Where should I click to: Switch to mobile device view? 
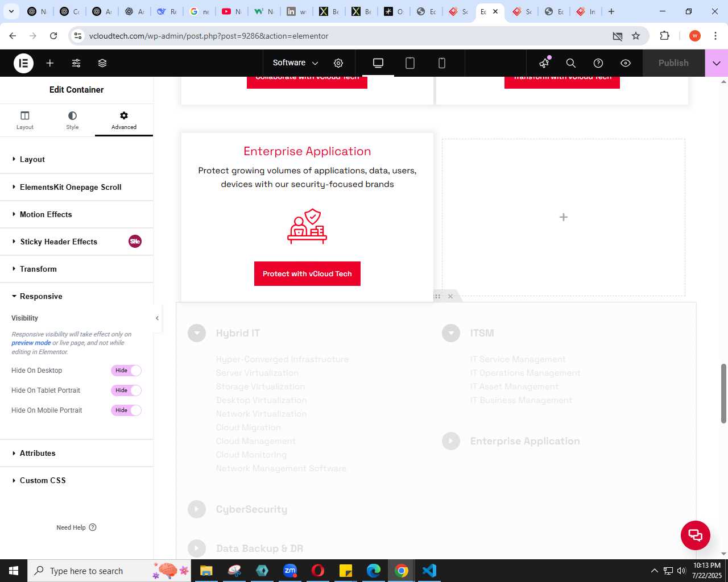tap(442, 63)
